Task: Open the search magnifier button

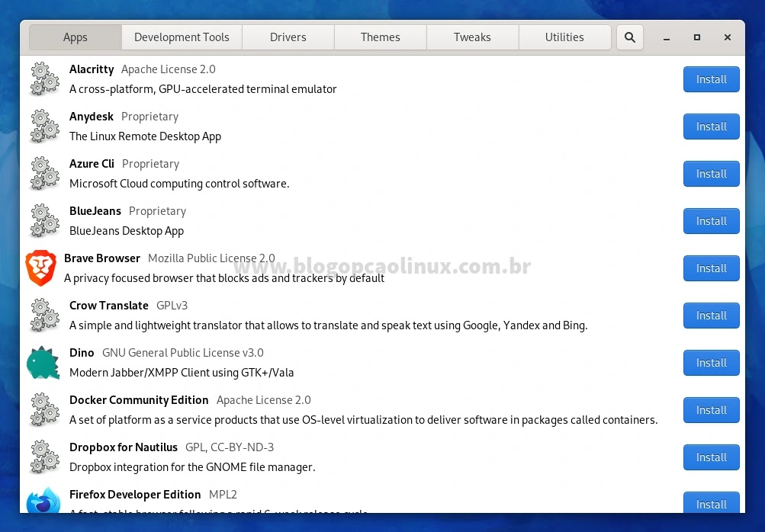Action: [629, 37]
